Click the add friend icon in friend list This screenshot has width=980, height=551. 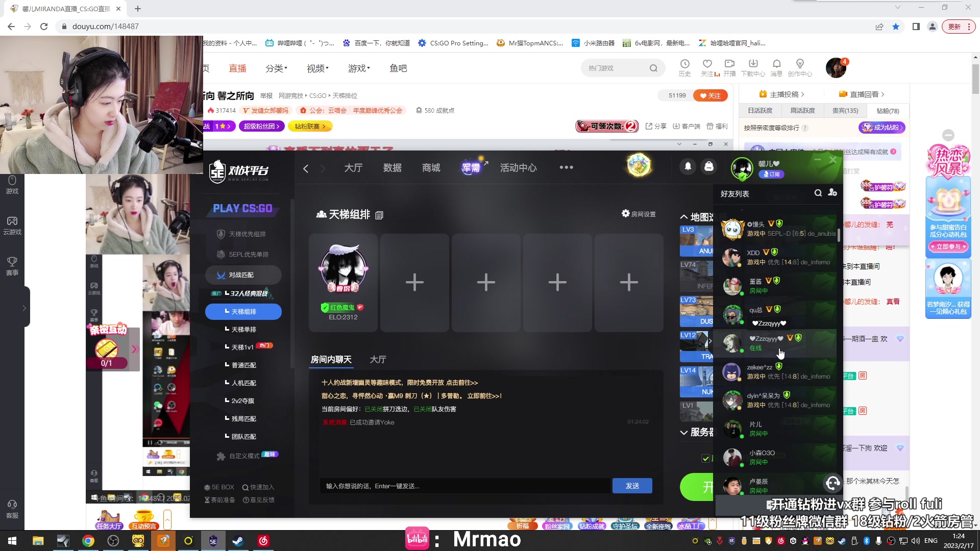(834, 194)
